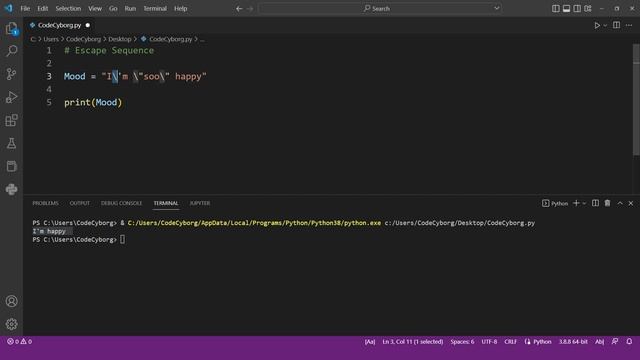Open the Extensions view
The width and height of the screenshot is (640, 360).
pyautogui.click(x=11, y=120)
